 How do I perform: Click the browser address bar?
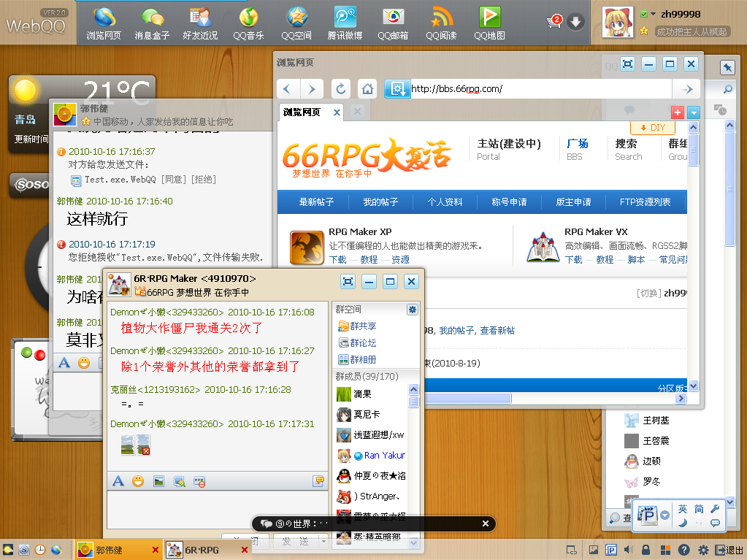541,89
